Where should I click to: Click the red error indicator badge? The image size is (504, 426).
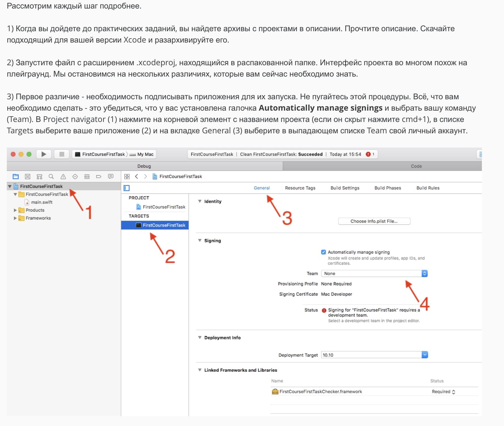[368, 154]
